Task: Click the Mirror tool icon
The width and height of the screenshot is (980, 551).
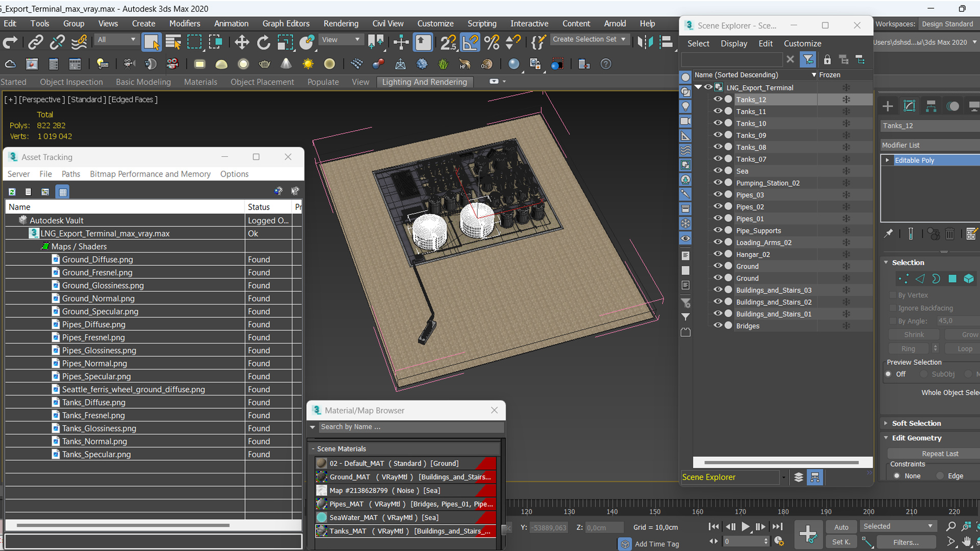Action: [x=645, y=42]
